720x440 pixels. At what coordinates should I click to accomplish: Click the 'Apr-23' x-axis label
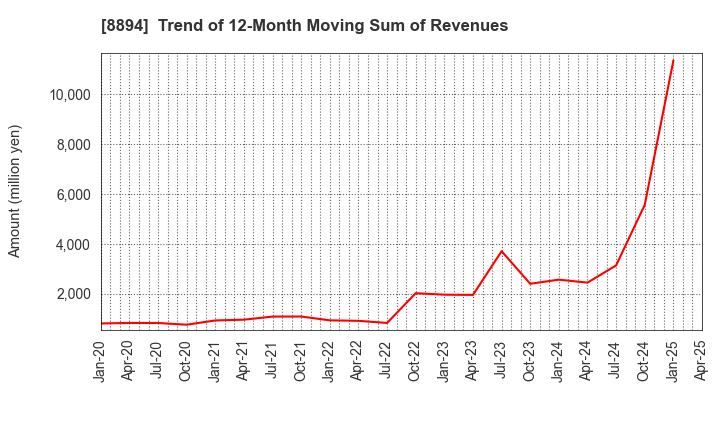coord(472,361)
